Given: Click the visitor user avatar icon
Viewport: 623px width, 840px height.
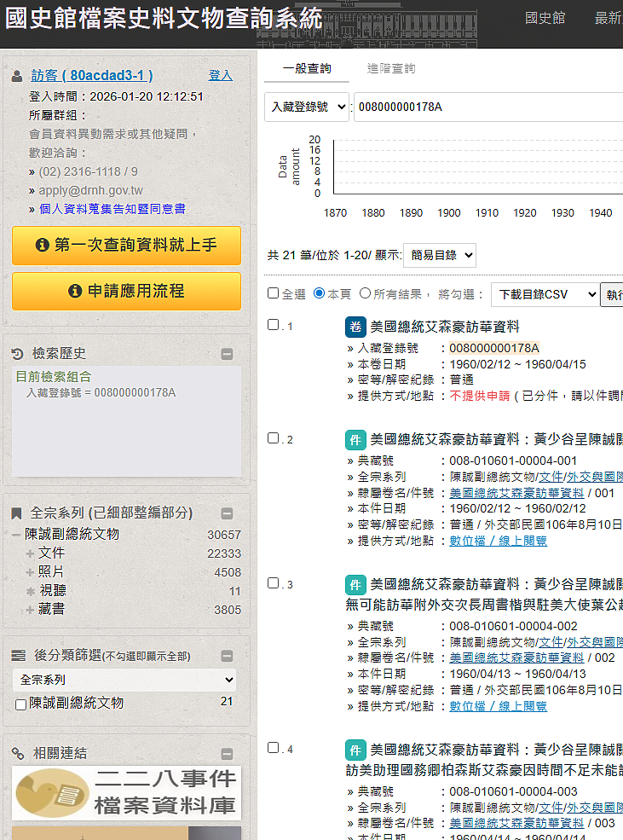Looking at the screenshot, I should pyautogui.click(x=16, y=76).
